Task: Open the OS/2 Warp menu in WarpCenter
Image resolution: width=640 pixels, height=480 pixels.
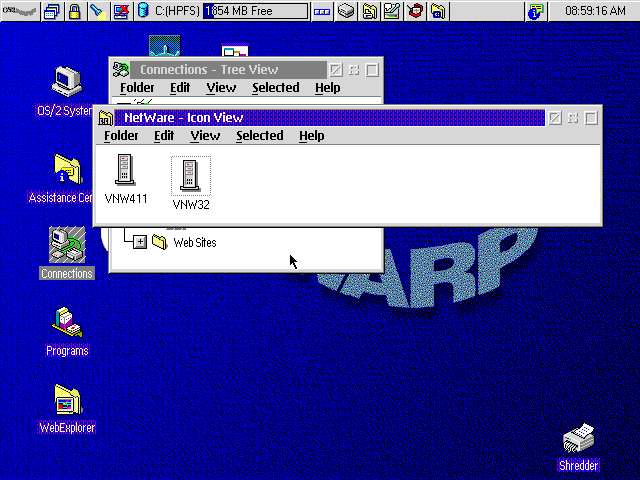Action: [20, 11]
